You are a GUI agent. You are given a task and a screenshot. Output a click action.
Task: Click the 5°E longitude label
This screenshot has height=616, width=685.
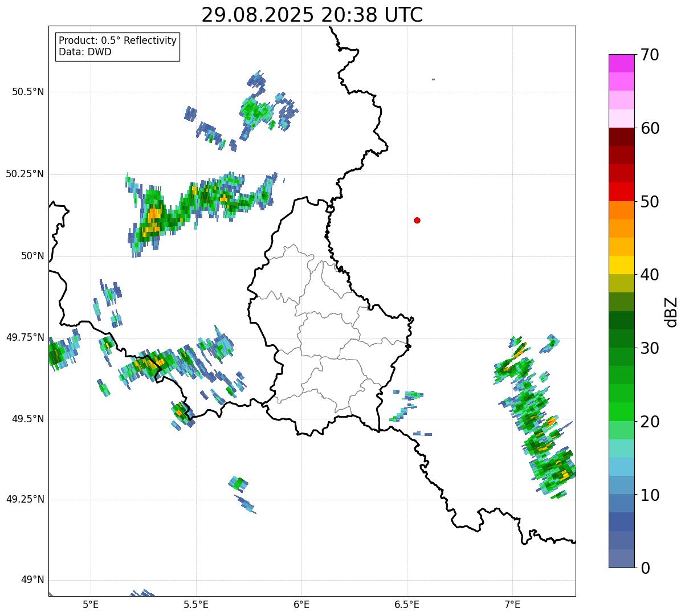(x=91, y=604)
